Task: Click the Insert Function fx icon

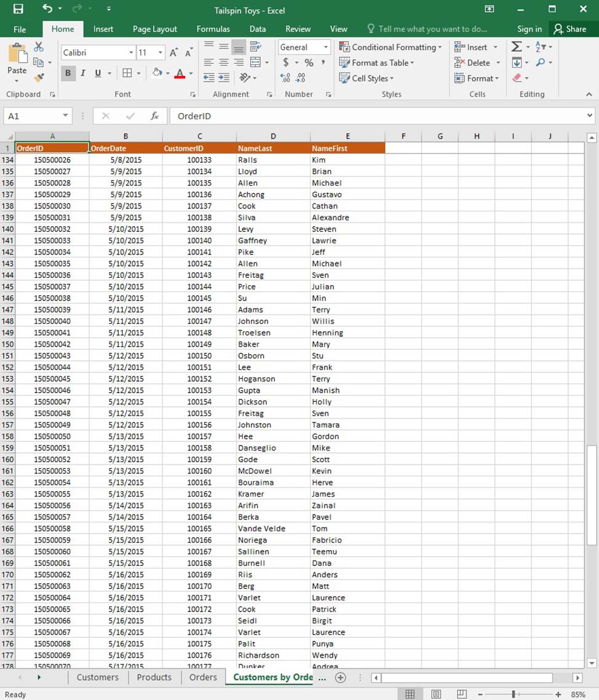Action: [155, 116]
